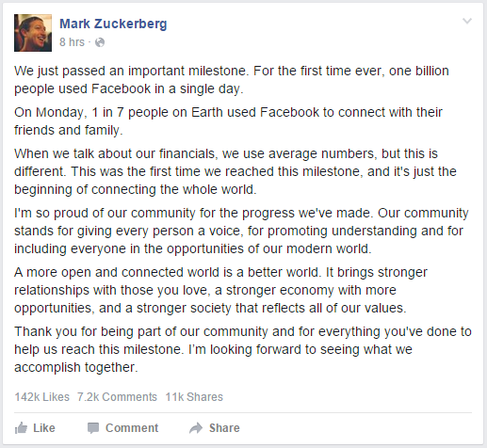Click the Share button label
This screenshot has height=448, width=487.
point(224,428)
